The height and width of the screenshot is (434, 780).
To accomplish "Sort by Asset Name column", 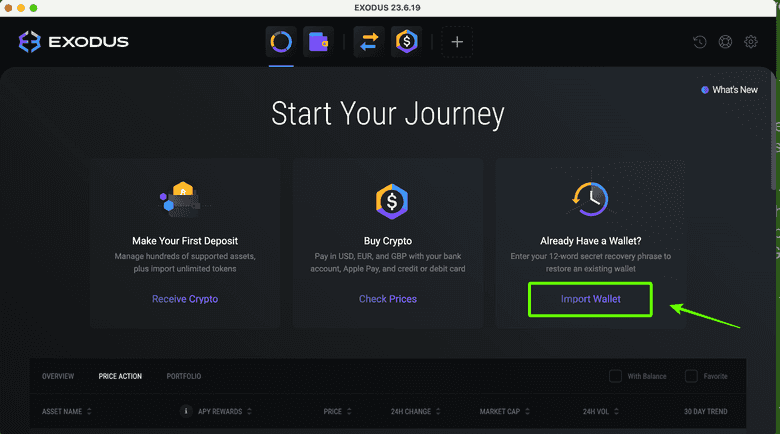I will pos(66,411).
